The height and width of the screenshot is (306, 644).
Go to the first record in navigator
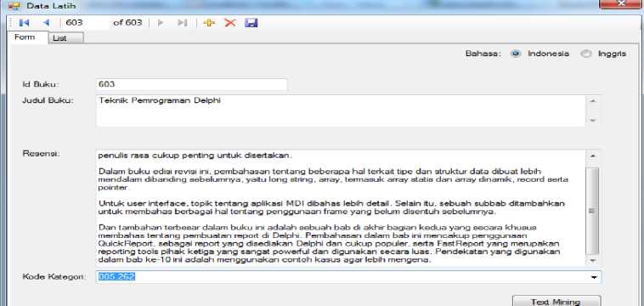pyautogui.click(x=24, y=23)
